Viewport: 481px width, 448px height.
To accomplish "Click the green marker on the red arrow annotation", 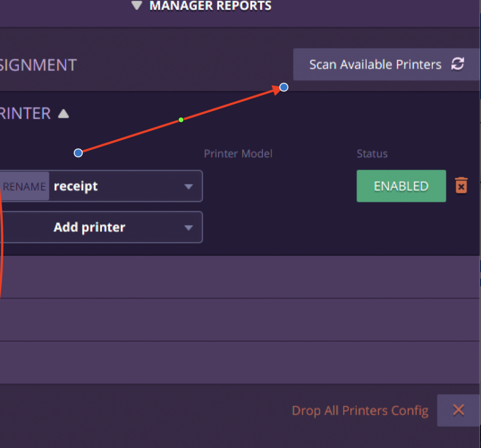I will pyautogui.click(x=181, y=120).
